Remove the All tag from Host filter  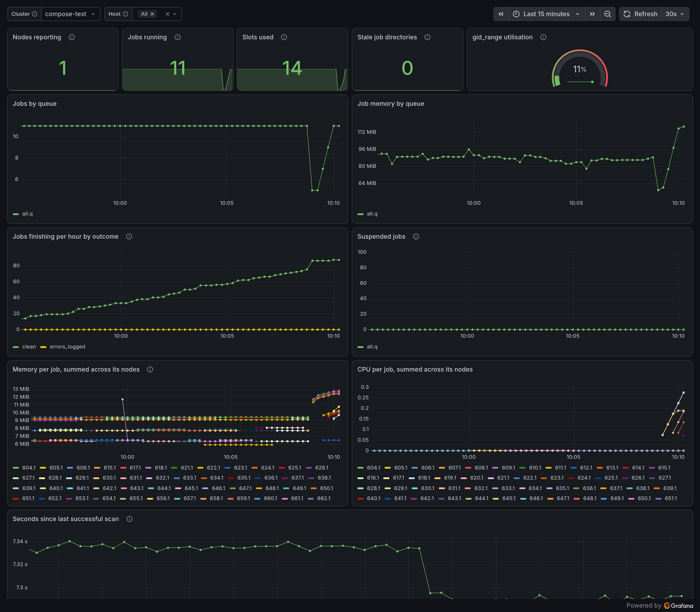[152, 14]
